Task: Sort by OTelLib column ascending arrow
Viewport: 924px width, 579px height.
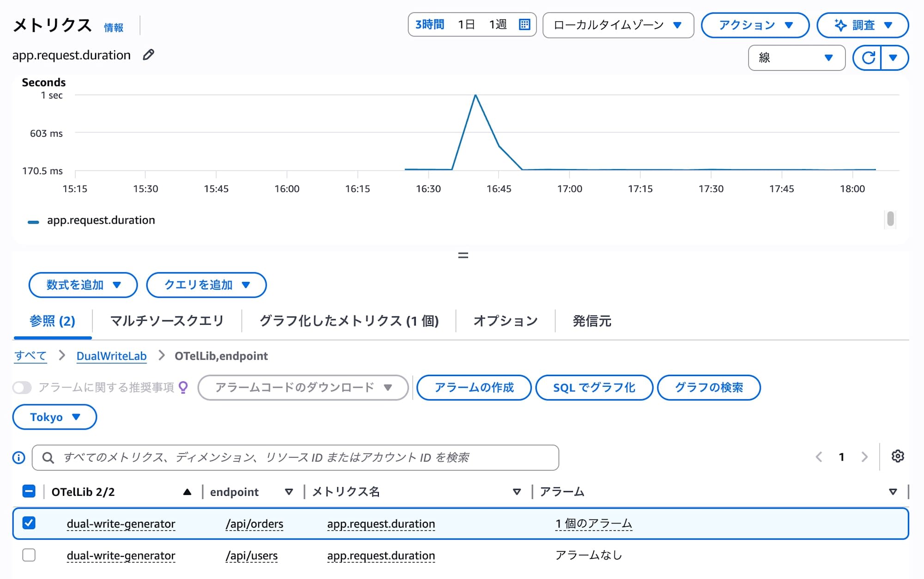Action: [x=187, y=492]
